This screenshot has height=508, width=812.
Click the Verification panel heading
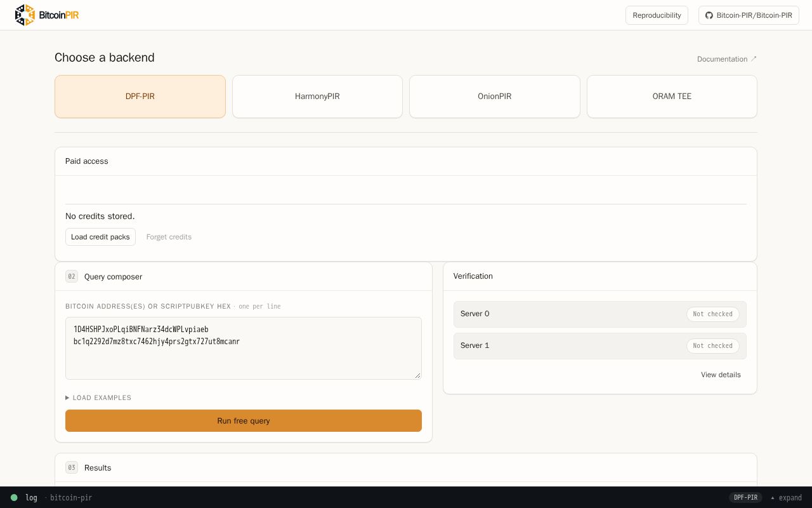coord(473,276)
